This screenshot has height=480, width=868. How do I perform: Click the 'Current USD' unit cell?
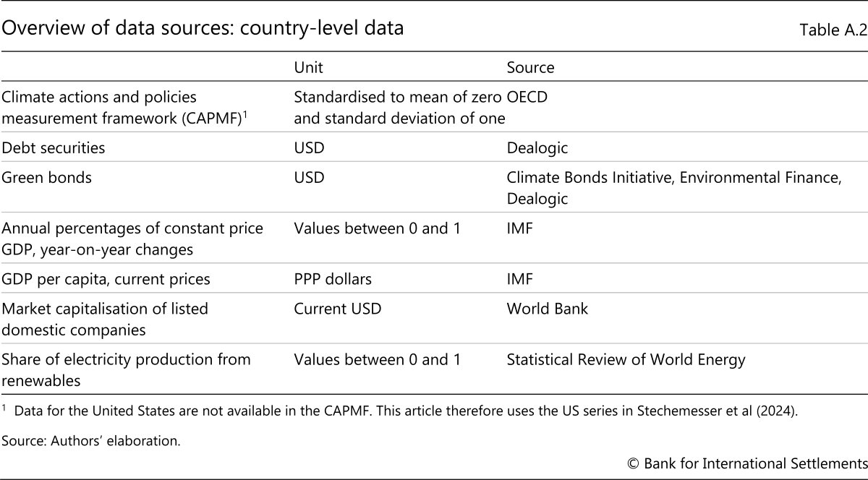pos(338,309)
